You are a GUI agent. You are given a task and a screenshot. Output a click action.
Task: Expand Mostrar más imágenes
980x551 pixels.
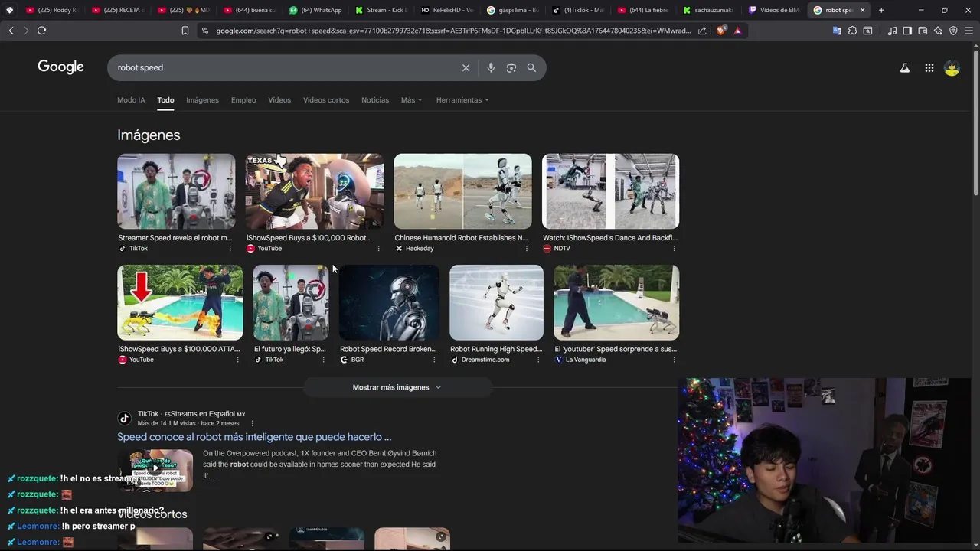397,387
